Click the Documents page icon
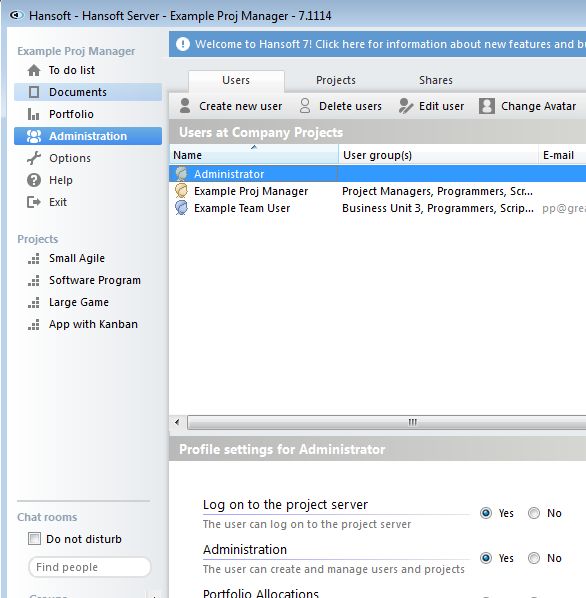Screen dimensions: 586x598 click(34, 92)
